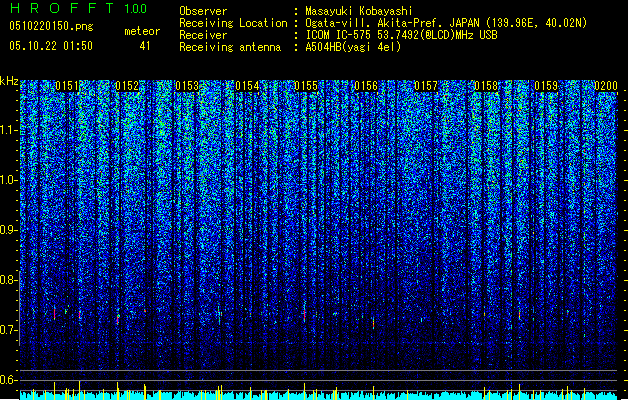
Task: Click observer name Masayuki Kobayashi
Action: coord(359,11)
